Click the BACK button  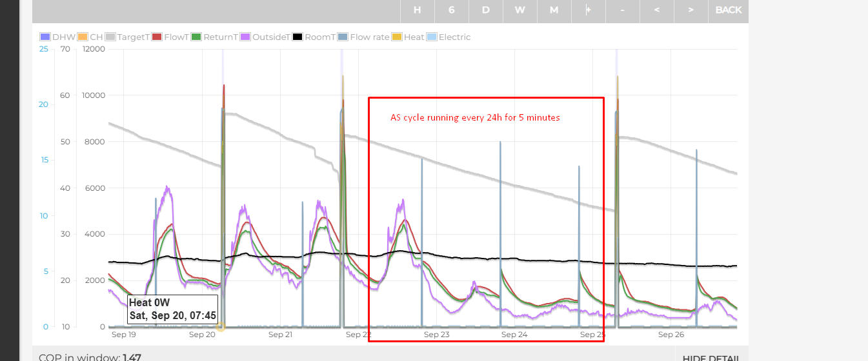point(728,10)
